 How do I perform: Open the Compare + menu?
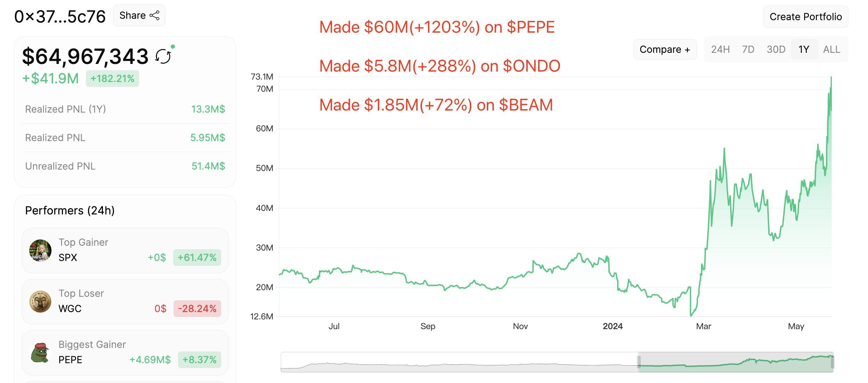[665, 50]
